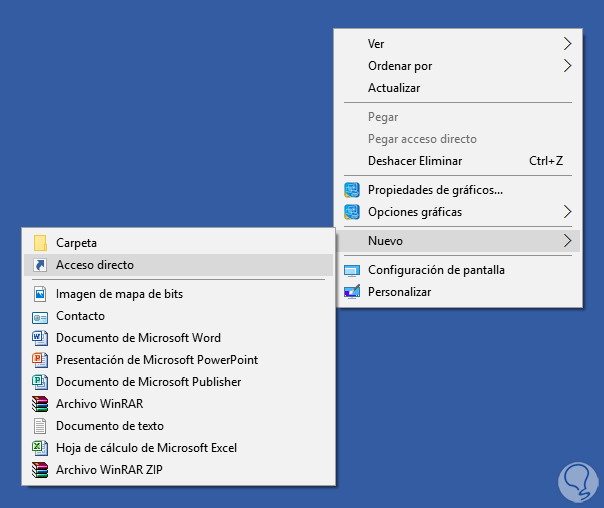The width and height of the screenshot is (604, 508).
Task: Click the Configuración de pantalla icon
Action: 352,270
